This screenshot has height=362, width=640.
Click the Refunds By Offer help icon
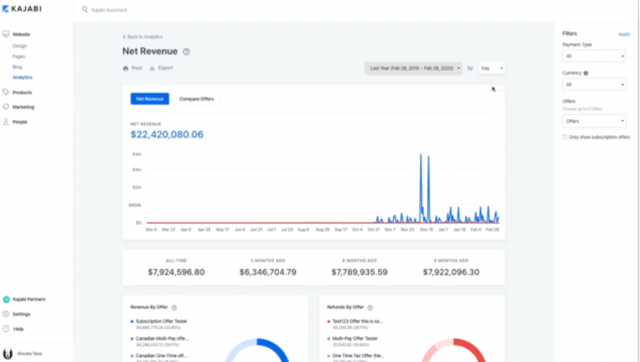click(x=370, y=307)
